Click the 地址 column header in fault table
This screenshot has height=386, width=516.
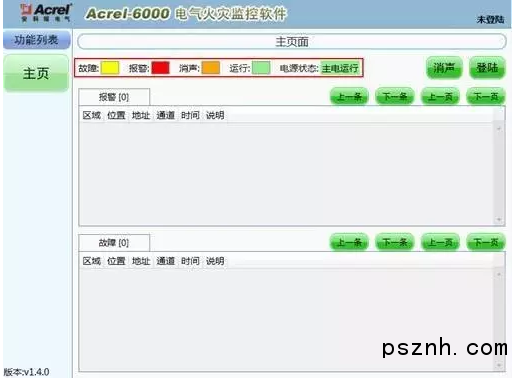(141, 261)
